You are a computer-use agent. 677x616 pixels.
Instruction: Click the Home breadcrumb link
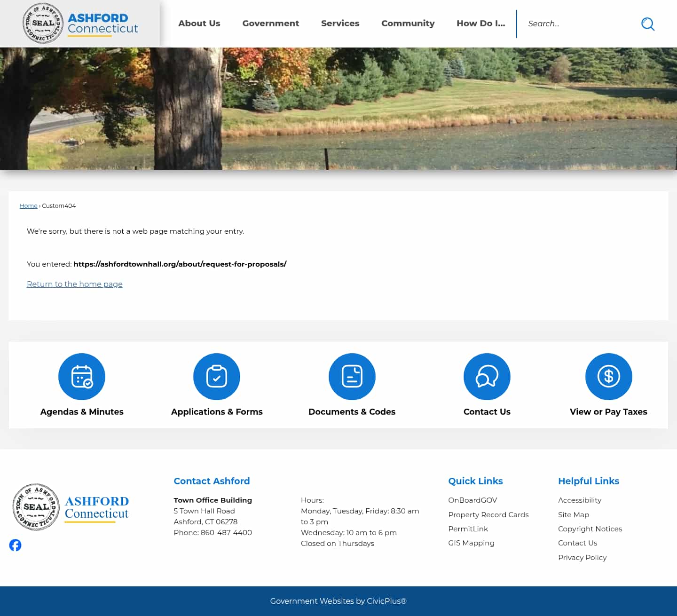click(x=28, y=205)
